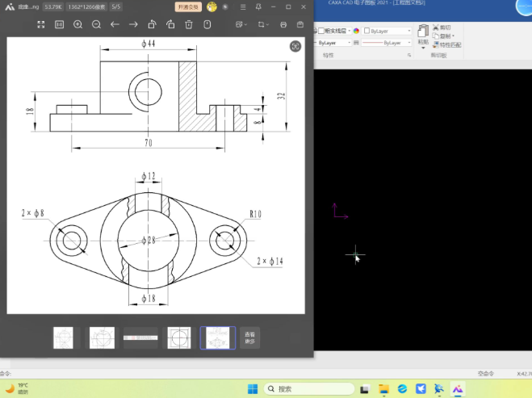Print the image using printer icon
Image resolution: width=532 pixels, height=398 pixels.
283,24
